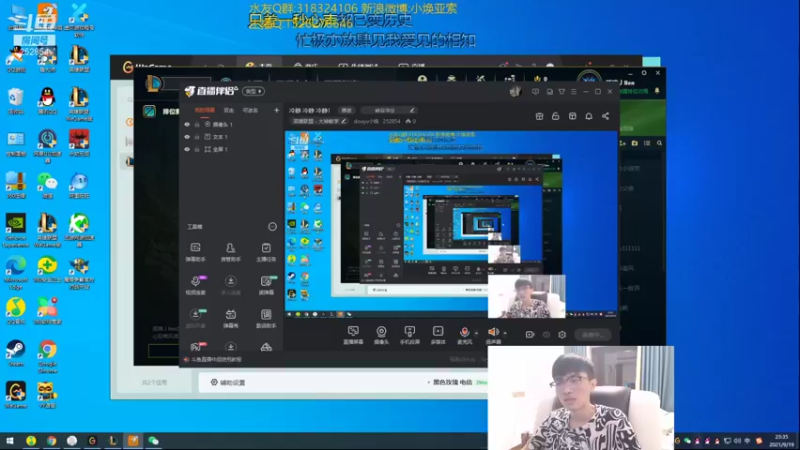
Task: Open the notification bell in companion header
Action: pyautogui.click(x=589, y=116)
